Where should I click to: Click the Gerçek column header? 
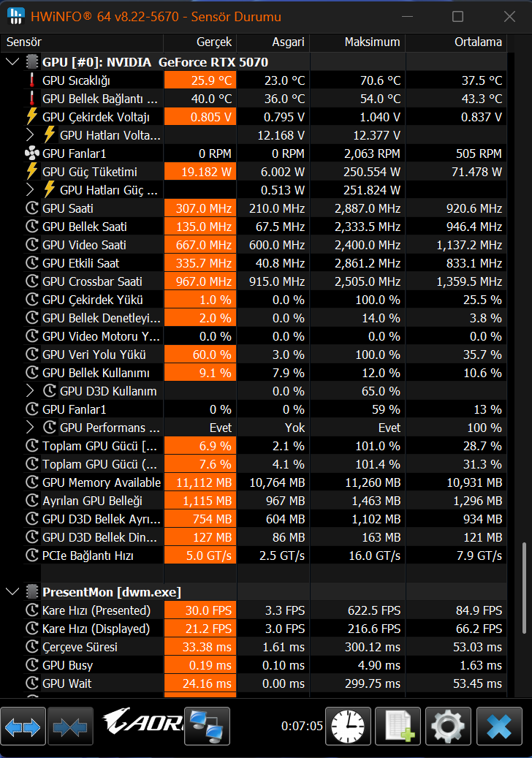click(x=200, y=42)
